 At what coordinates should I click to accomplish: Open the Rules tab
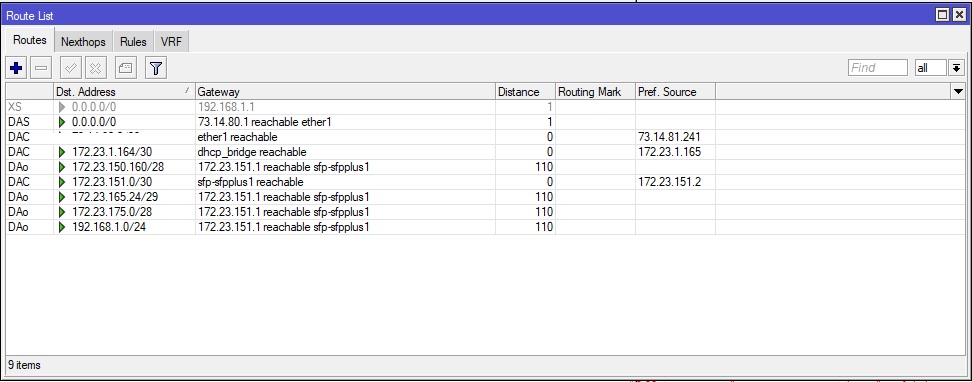133,42
